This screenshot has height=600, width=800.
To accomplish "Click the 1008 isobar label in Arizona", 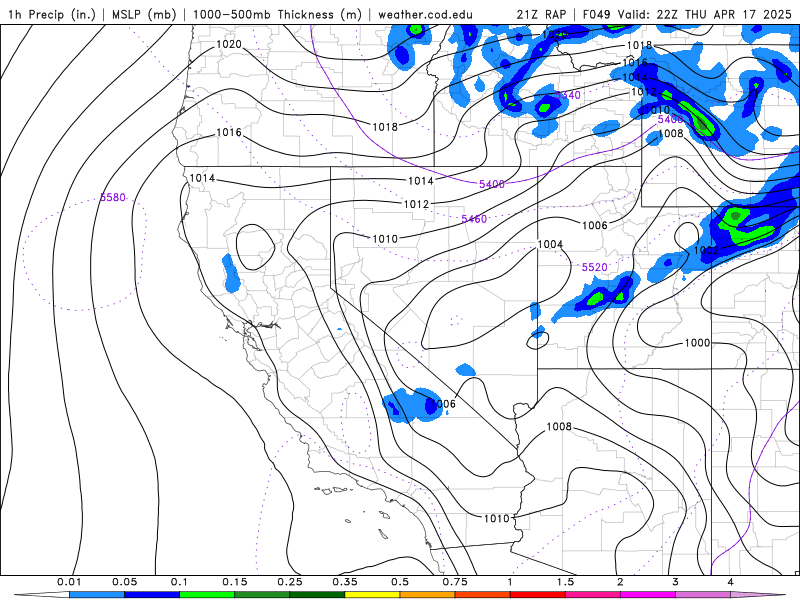I will (x=559, y=427).
